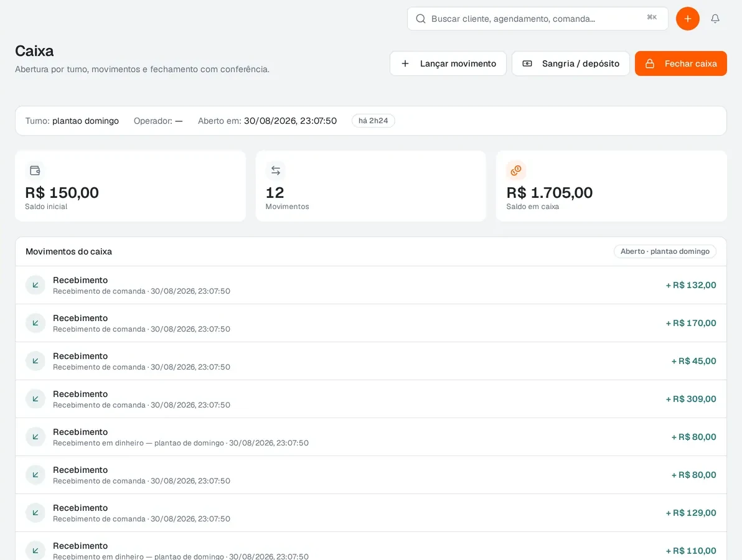Open the Lançar movimento dialog
Viewport: 742px width, 560px height.
(x=448, y=63)
